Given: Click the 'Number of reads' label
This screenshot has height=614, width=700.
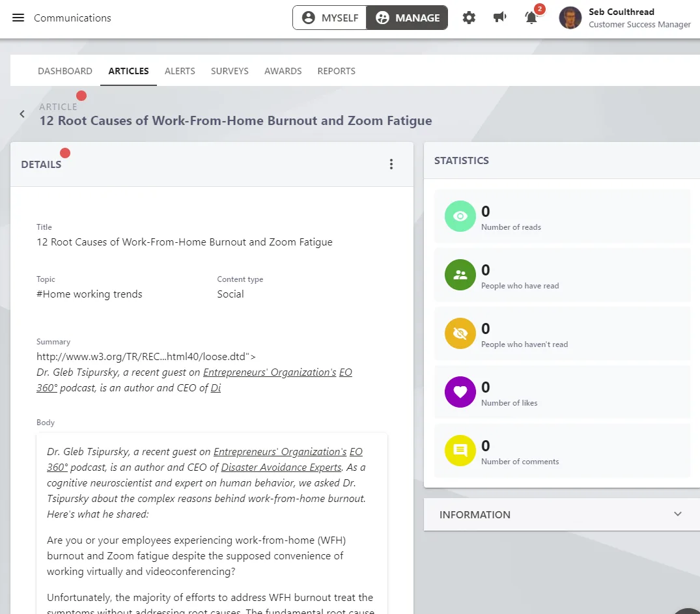Looking at the screenshot, I should point(511,227).
